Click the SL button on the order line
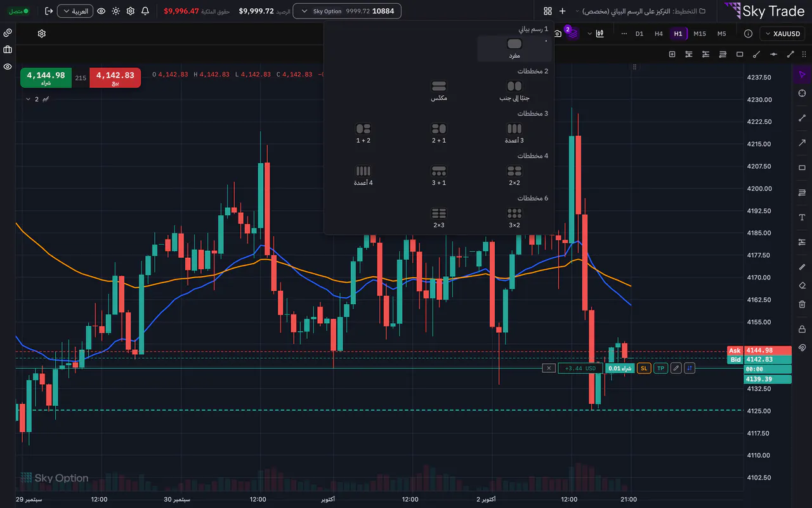The image size is (812, 508). pyautogui.click(x=644, y=368)
